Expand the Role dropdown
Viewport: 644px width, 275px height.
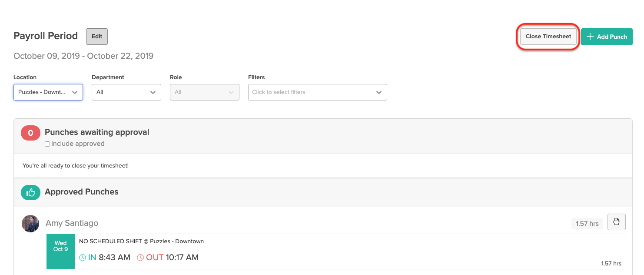pyautogui.click(x=204, y=92)
